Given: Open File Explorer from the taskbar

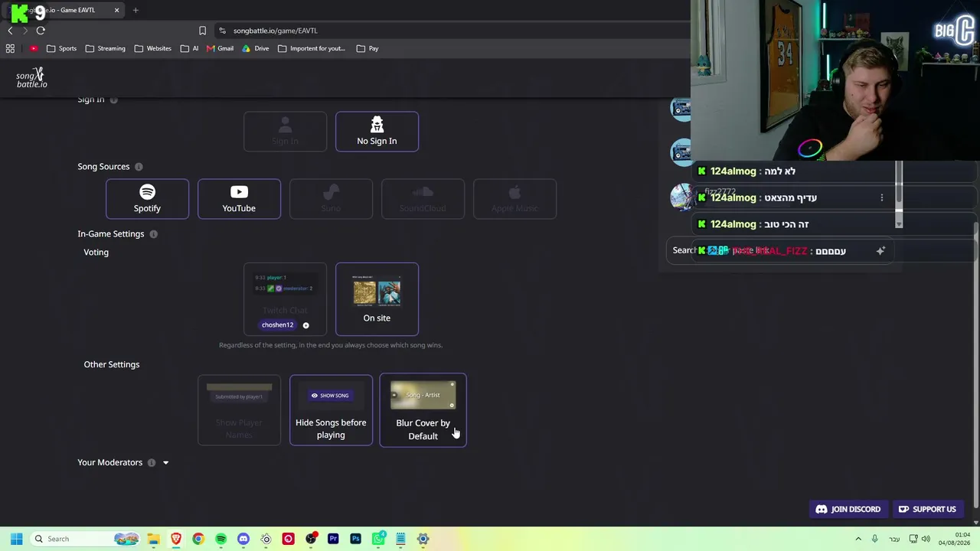Looking at the screenshot, I should point(153,539).
